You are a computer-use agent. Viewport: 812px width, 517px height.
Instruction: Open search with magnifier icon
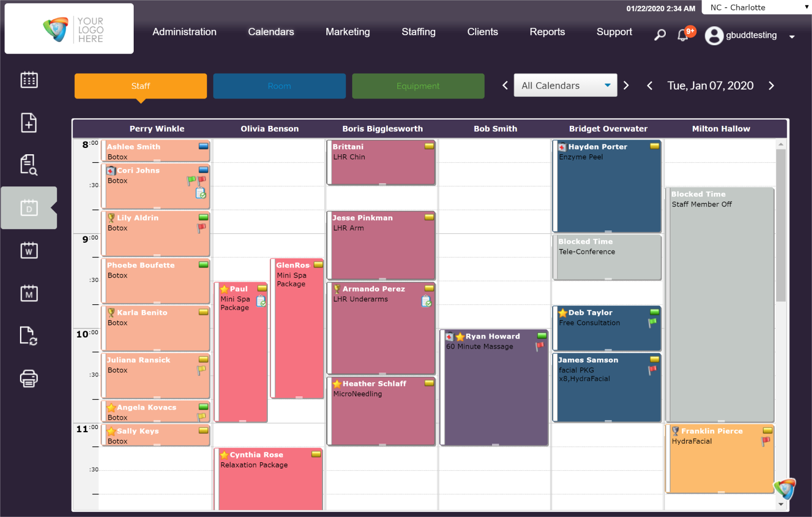(659, 35)
